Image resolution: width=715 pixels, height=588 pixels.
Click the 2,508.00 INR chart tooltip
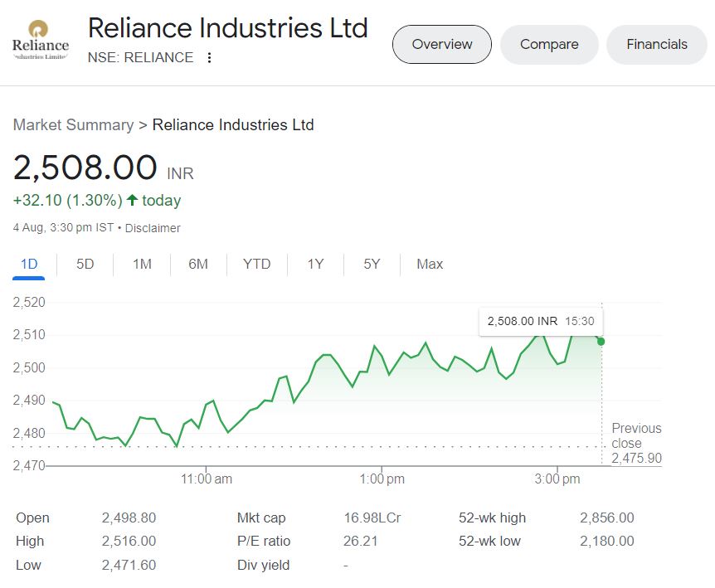pos(541,321)
